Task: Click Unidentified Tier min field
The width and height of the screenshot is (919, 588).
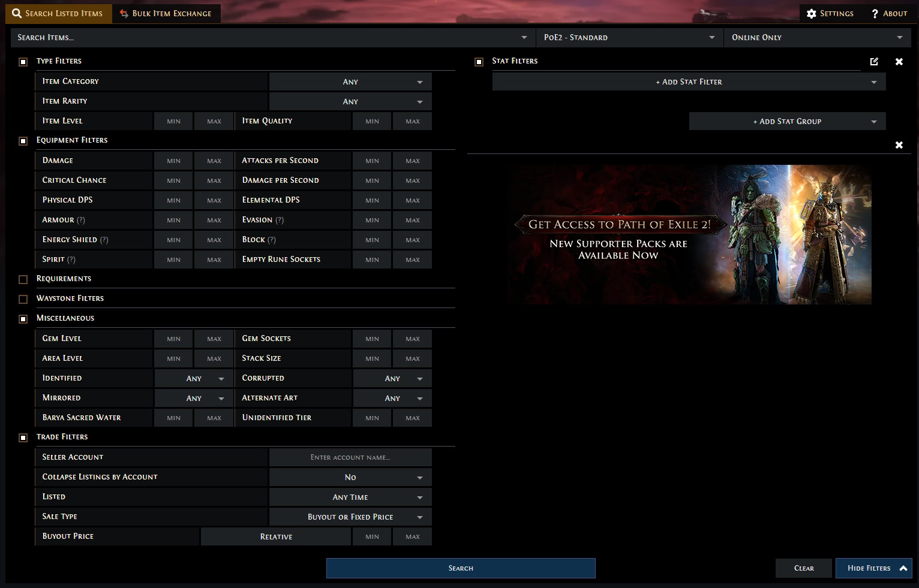Action: click(x=372, y=418)
